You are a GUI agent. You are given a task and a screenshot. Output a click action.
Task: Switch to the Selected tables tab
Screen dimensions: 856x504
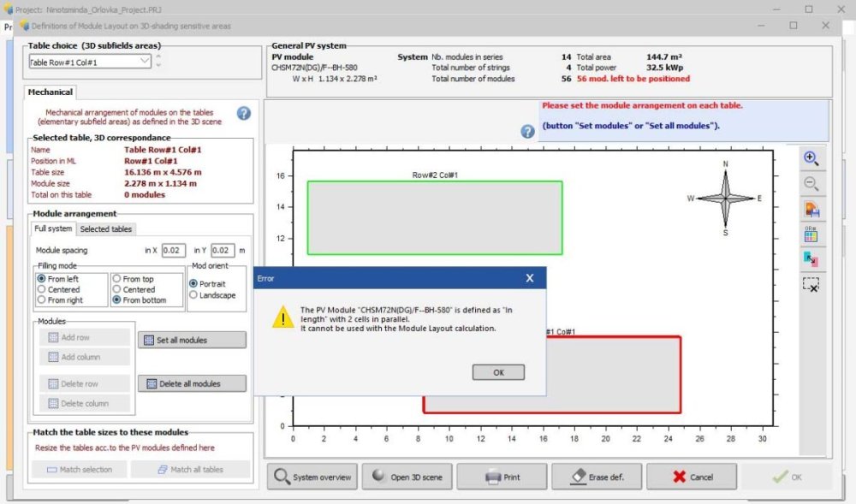click(x=106, y=228)
